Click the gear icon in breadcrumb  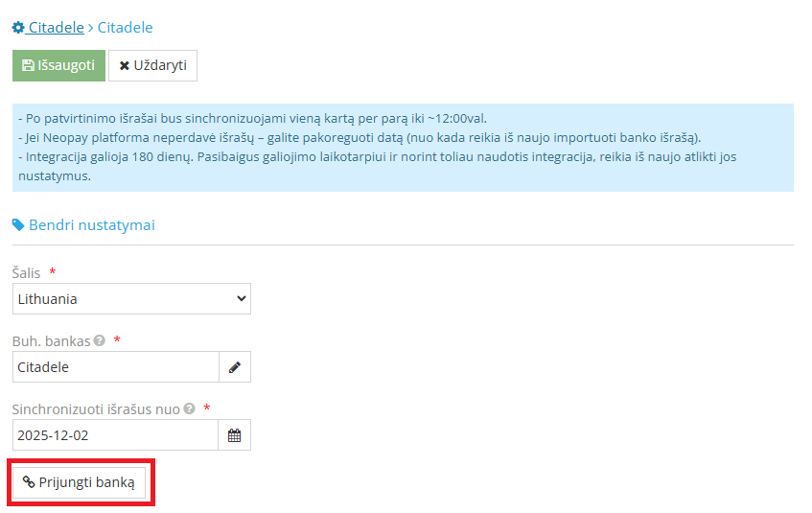(18, 28)
